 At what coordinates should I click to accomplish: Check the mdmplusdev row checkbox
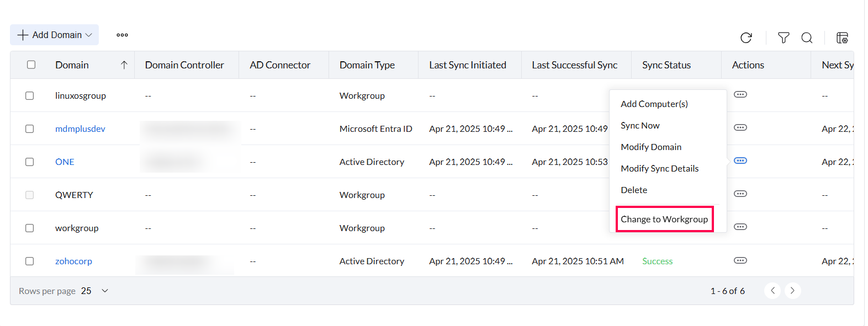(x=30, y=129)
